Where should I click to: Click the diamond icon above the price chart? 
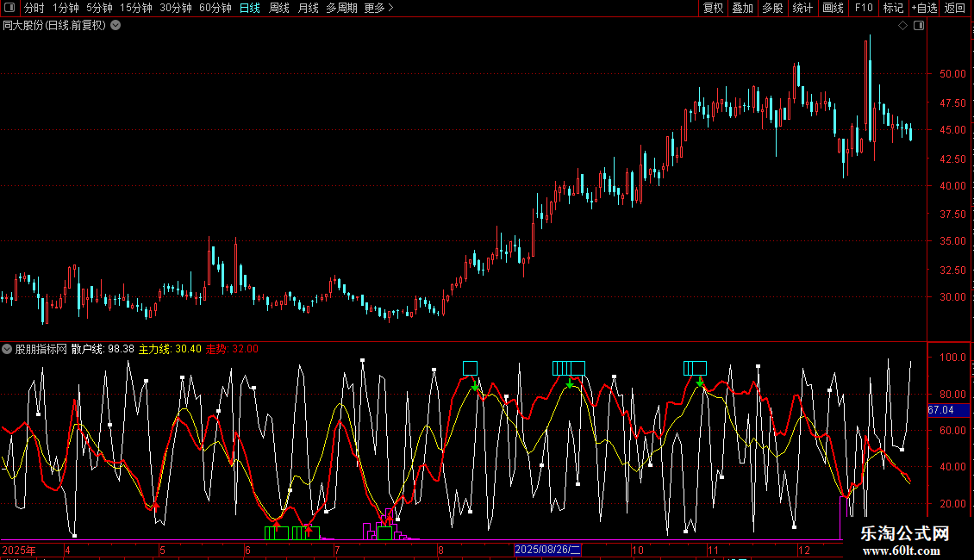(x=902, y=26)
